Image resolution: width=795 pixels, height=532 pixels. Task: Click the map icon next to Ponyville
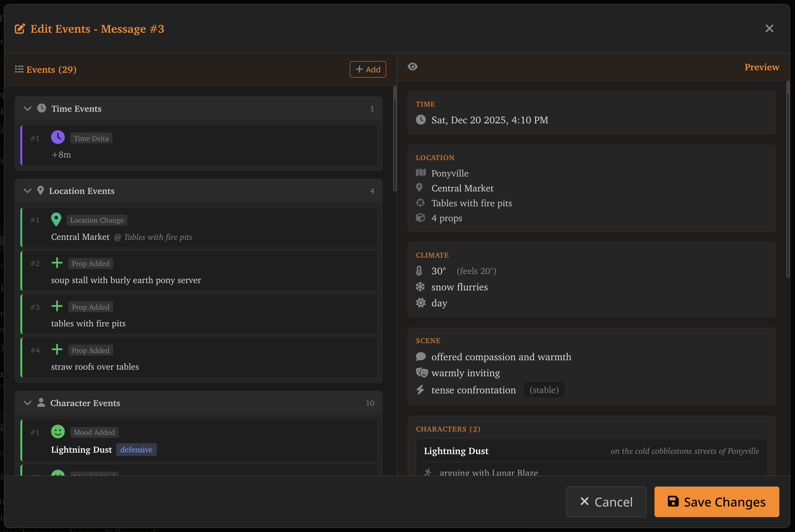(x=420, y=173)
